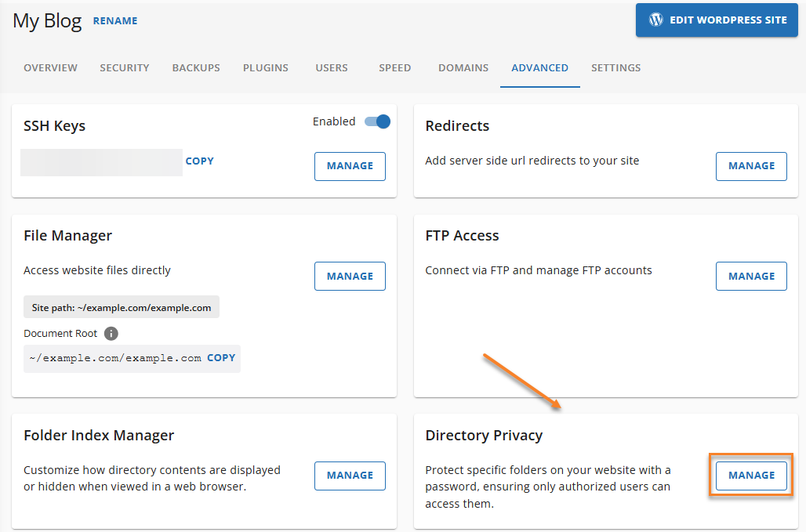Open the Speed tab
806x532 pixels.
point(394,68)
